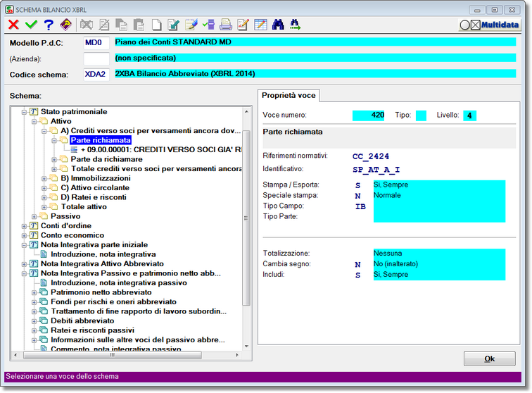
Task: Click the Voce numero value 420
Action: point(369,116)
